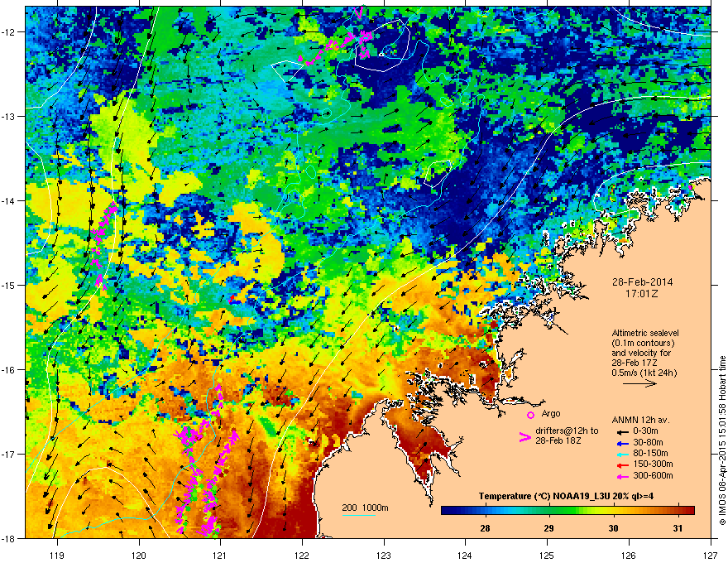Click latitude axis label -12

pos(9,32)
